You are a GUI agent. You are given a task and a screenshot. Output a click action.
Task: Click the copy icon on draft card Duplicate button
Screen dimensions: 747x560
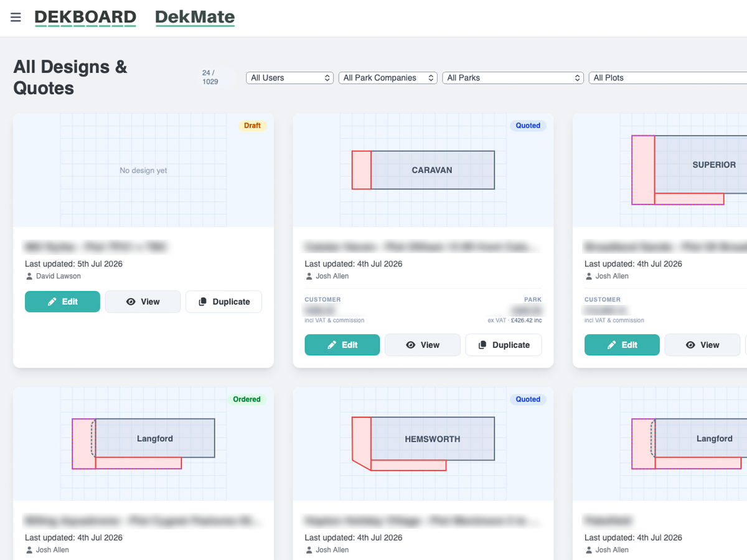click(202, 301)
